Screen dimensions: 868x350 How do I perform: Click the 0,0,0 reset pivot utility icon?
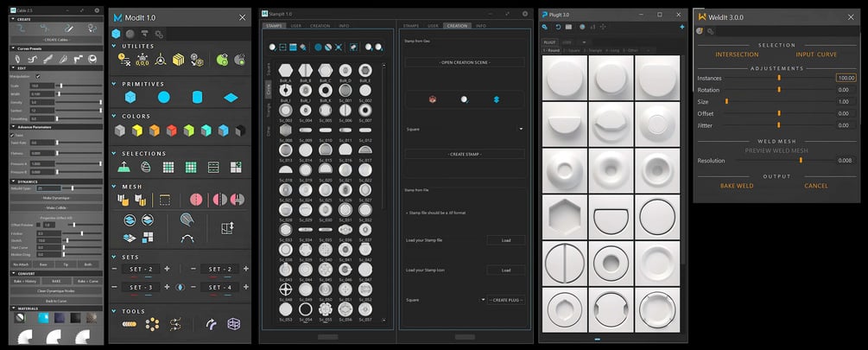click(x=143, y=60)
